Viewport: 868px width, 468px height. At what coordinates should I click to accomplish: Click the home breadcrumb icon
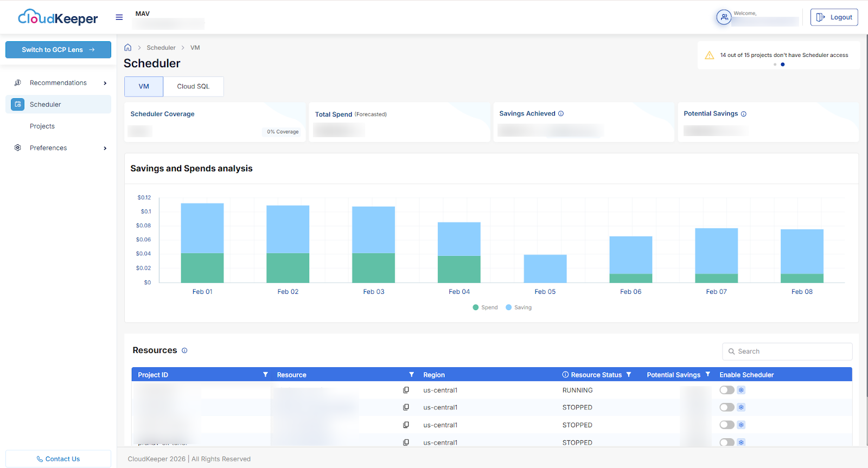click(128, 48)
